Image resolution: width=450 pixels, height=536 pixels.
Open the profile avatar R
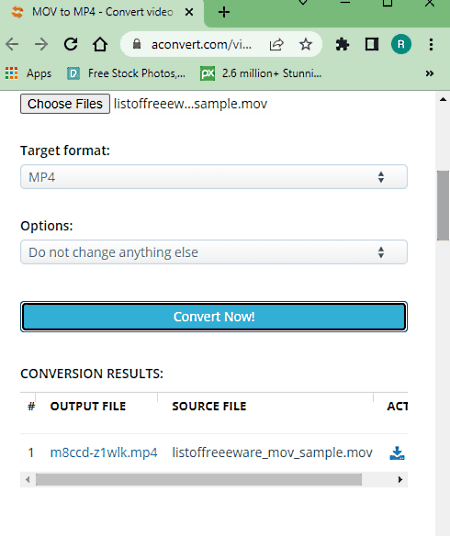point(401,44)
